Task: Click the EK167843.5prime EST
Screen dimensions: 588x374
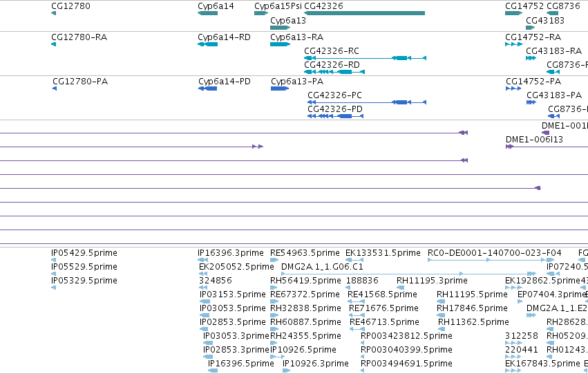Action: [513, 371]
